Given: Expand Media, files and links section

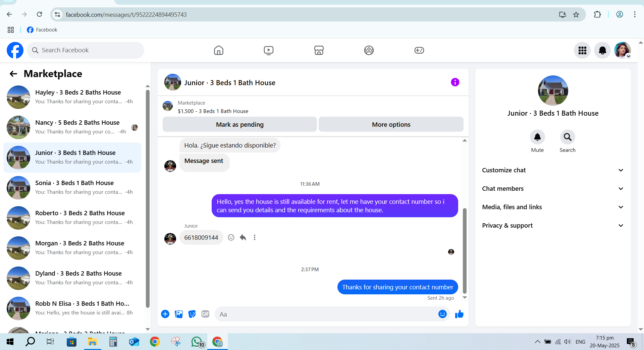Looking at the screenshot, I should pyautogui.click(x=553, y=207).
